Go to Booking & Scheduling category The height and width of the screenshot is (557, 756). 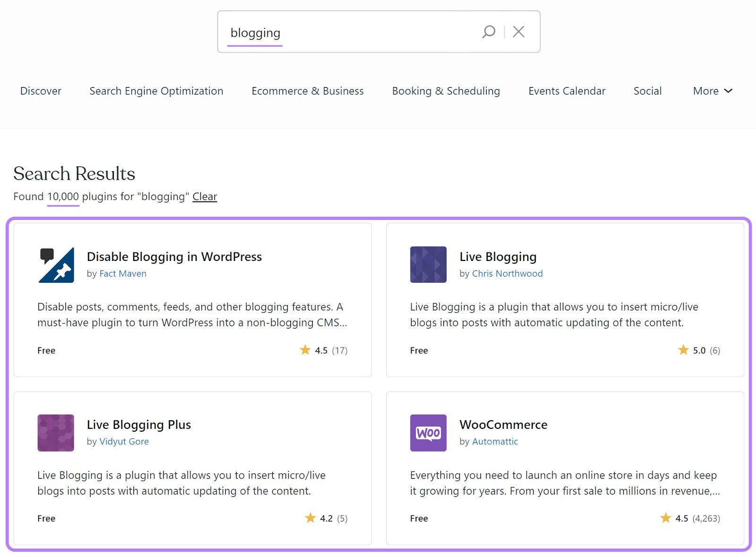click(446, 91)
